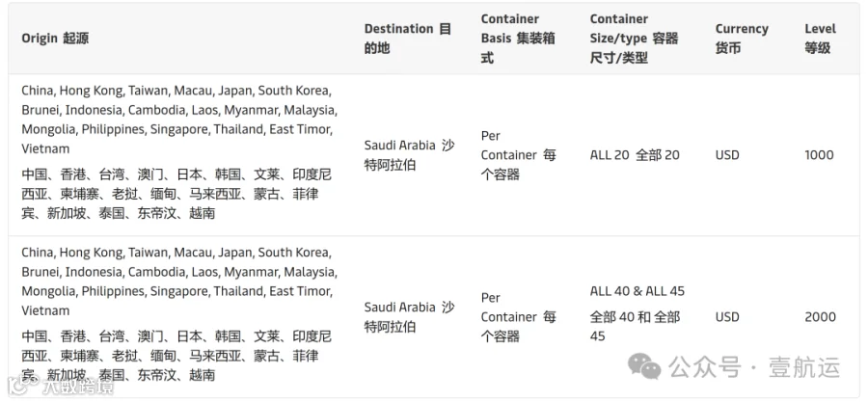Click Per Container 每个容器 in first row
Image resolution: width=868 pixels, height=402 pixels.
[518, 155]
